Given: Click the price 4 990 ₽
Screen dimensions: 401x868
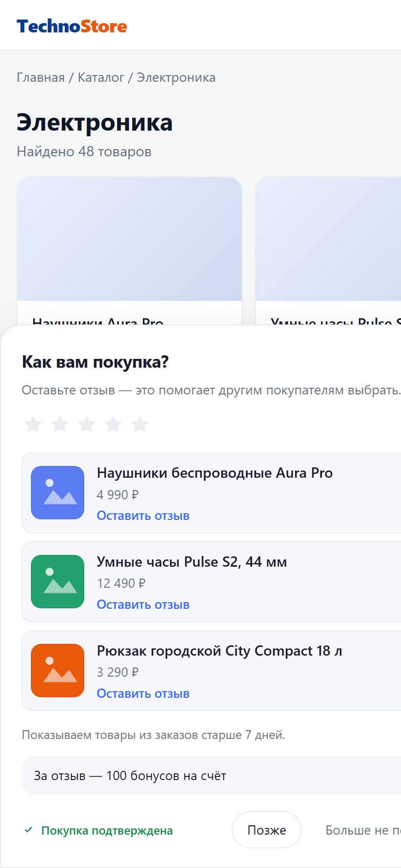Looking at the screenshot, I should click(x=118, y=495).
